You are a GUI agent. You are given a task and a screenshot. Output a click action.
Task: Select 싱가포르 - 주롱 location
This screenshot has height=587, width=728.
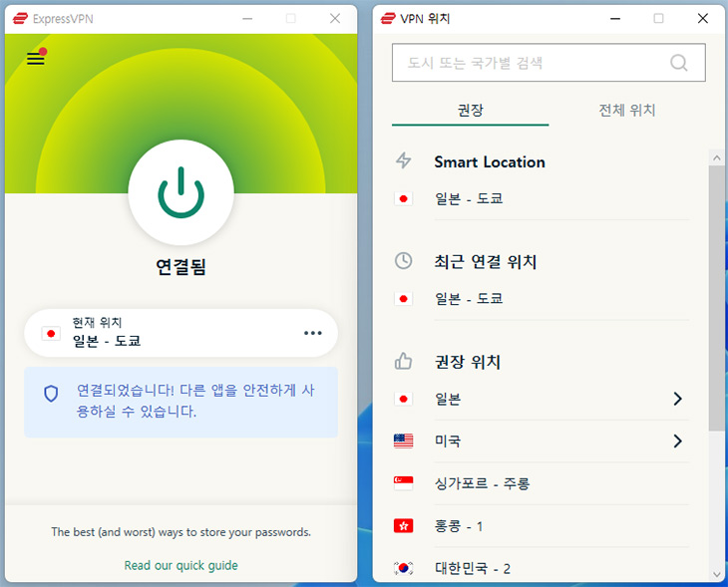point(541,483)
